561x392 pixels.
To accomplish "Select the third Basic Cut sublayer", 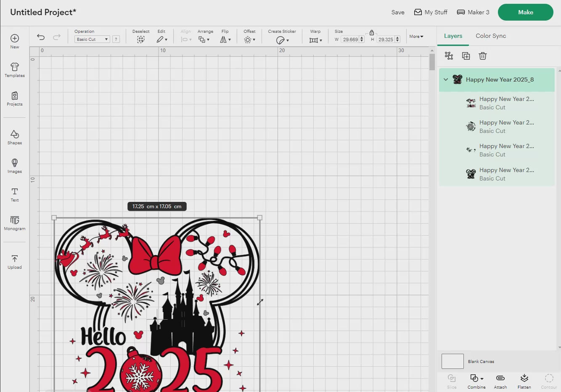I will tap(497, 150).
